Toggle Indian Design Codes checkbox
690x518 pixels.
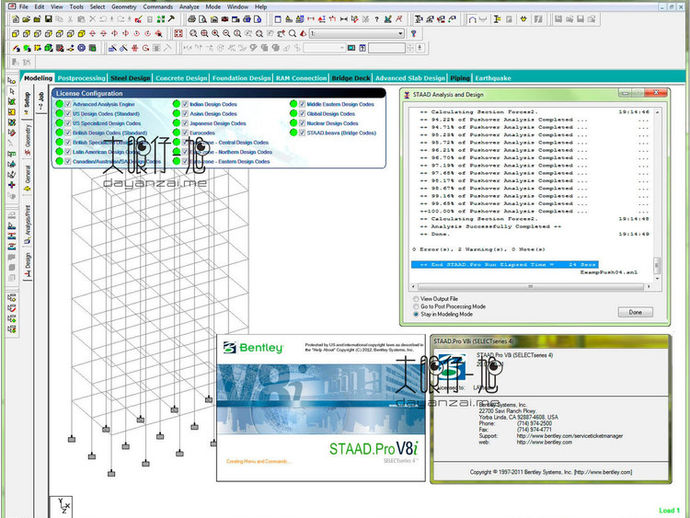click(185, 104)
